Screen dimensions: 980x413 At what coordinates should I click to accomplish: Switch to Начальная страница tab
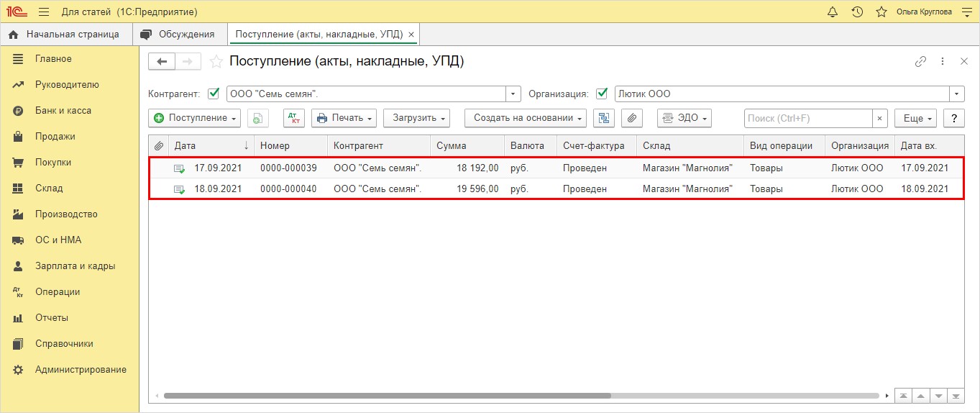66,34
